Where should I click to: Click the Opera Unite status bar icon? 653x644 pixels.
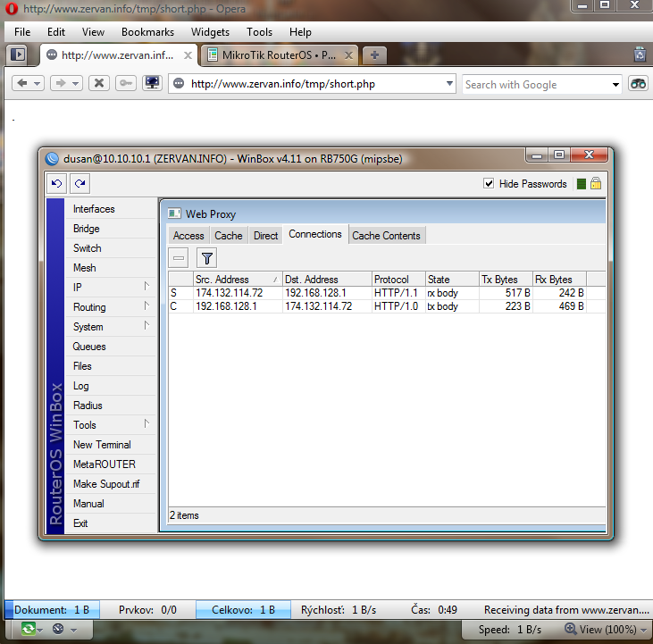point(58,629)
